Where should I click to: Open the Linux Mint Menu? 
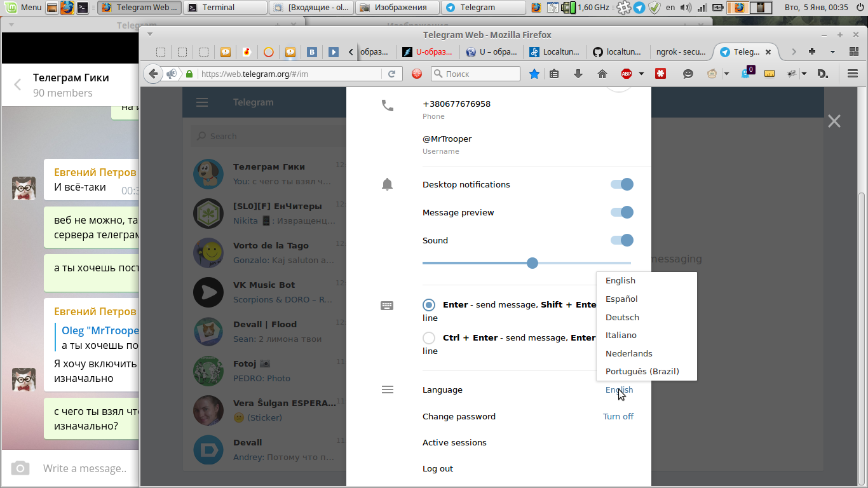(24, 8)
